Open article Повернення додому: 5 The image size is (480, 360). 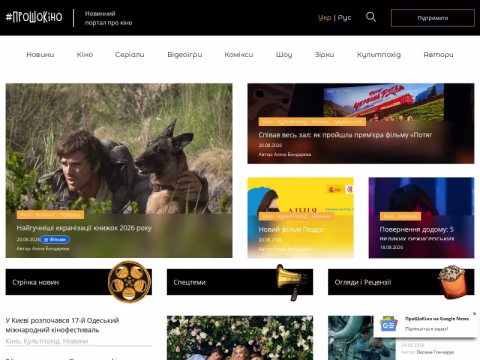point(417,233)
